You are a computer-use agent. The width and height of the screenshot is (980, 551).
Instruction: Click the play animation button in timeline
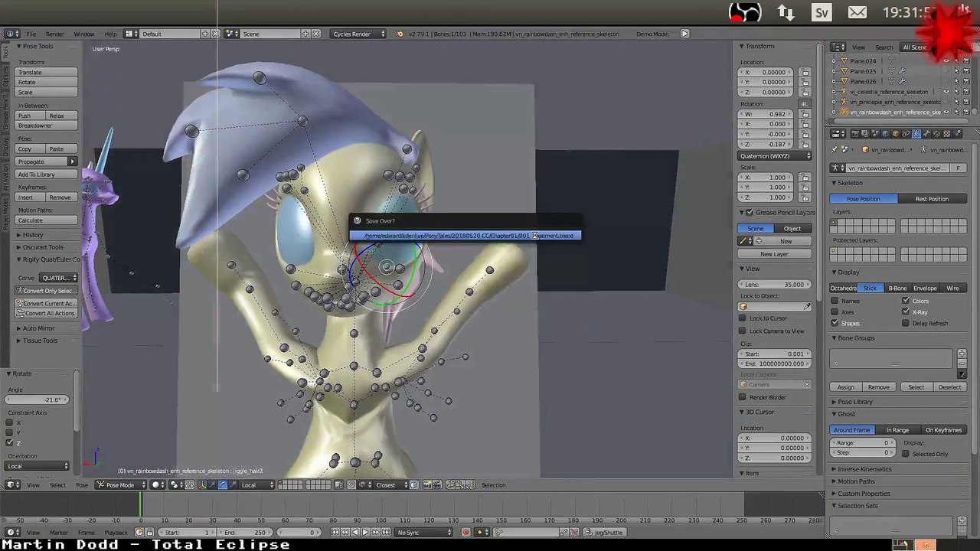(x=364, y=533)
